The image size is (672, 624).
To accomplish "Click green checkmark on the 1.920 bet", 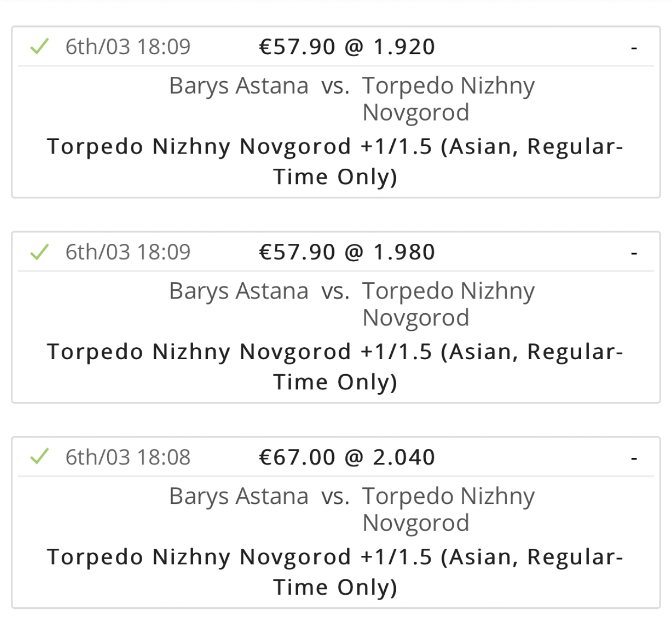I will (x=39, y=47).
